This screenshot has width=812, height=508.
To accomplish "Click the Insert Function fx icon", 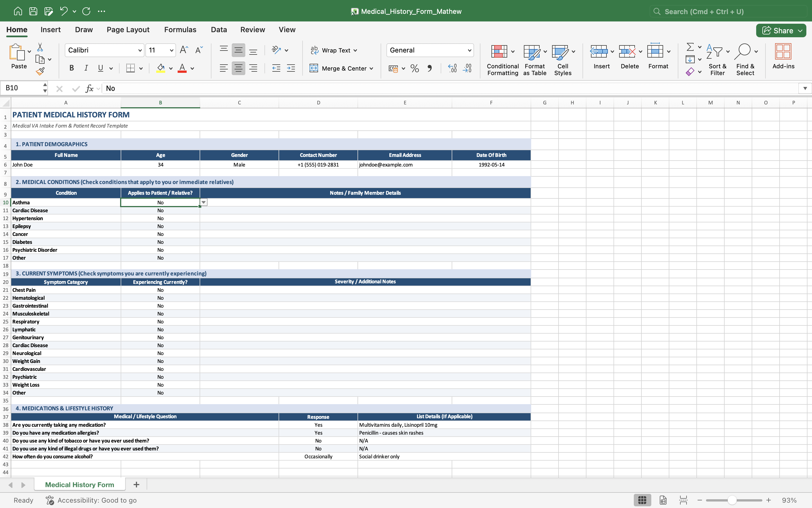I will (89, 88).
